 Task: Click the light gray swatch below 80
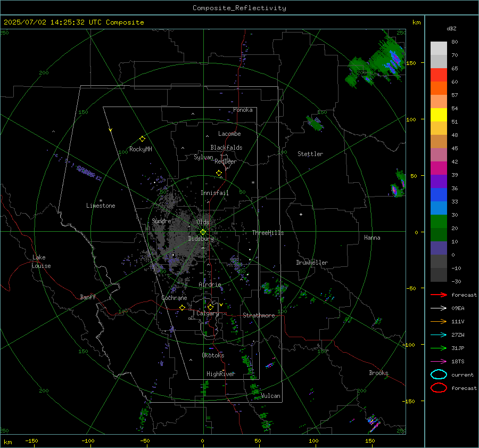click(x=439, y=48)
